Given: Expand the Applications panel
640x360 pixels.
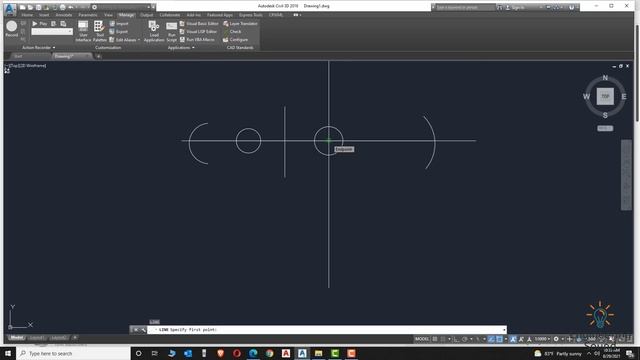Looking at the screenshot, I should pos(181,47).
